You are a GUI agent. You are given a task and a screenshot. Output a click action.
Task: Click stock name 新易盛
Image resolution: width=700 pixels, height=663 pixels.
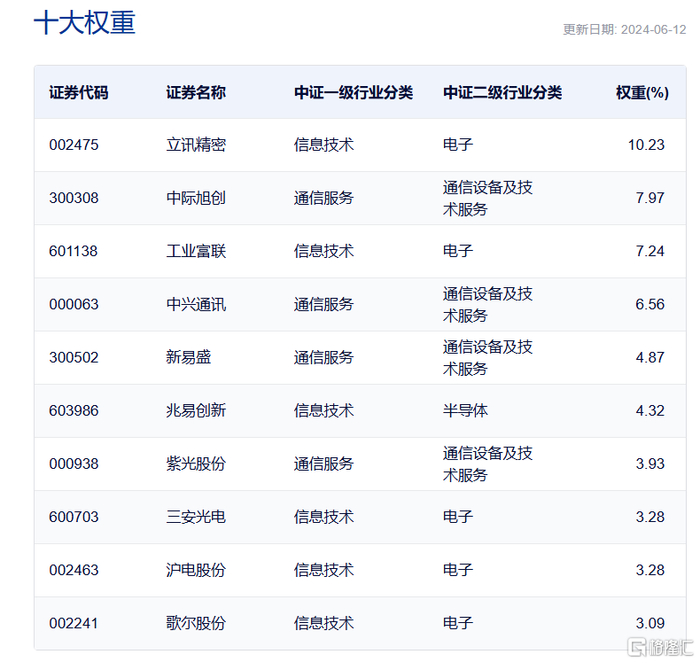click(188, 358)
